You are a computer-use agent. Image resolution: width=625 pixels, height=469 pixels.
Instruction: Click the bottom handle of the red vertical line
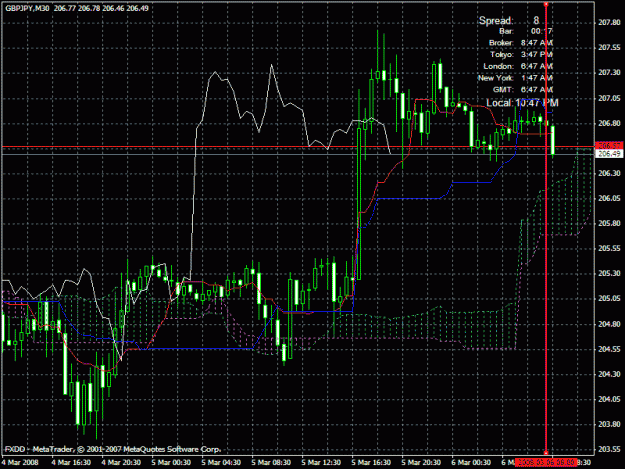[546, 453]
